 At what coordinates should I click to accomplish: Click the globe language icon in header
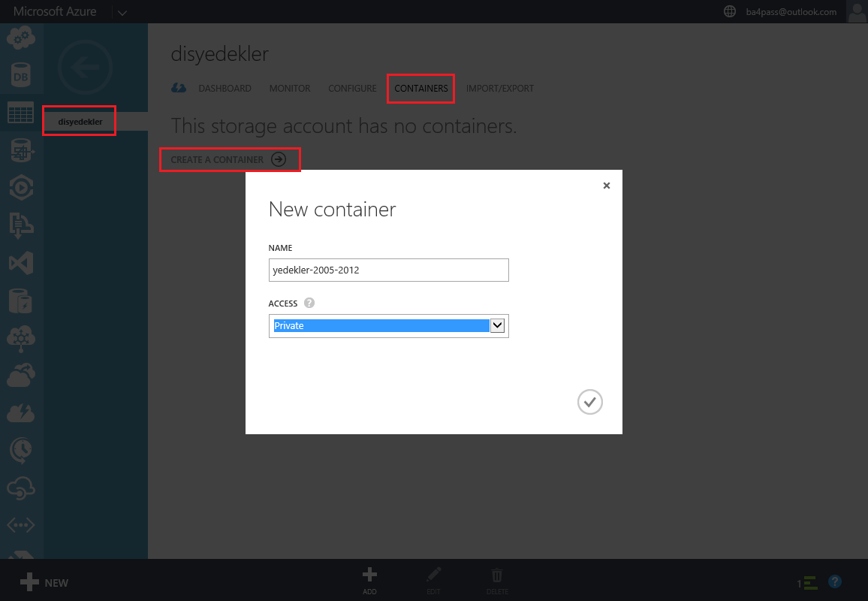point(730,11)
